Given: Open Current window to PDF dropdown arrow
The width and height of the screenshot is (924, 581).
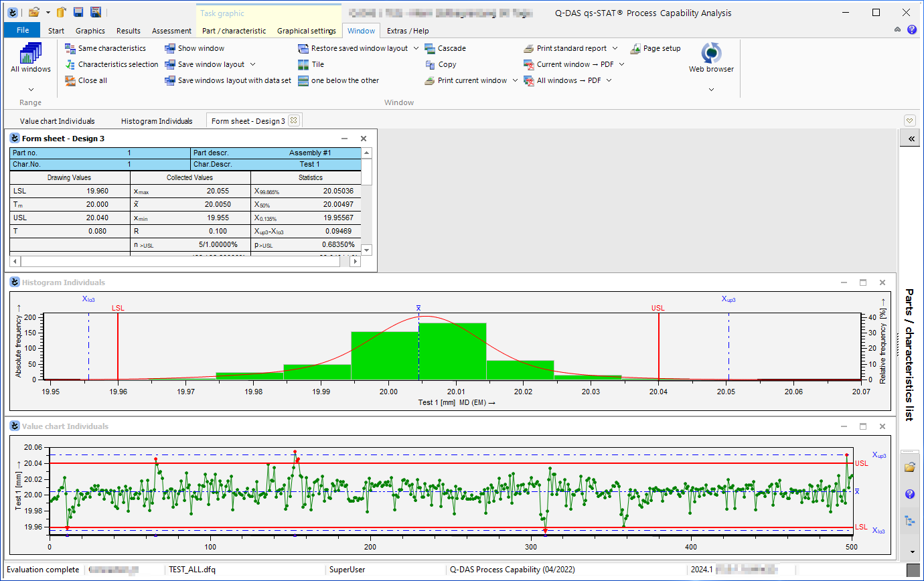Looking at the screenshot, I should tap(621, 64).
